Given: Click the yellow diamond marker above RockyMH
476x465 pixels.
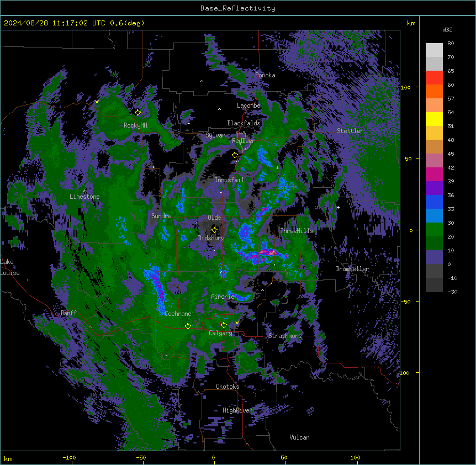Looking at the screenshot, I should pos(138,113).
